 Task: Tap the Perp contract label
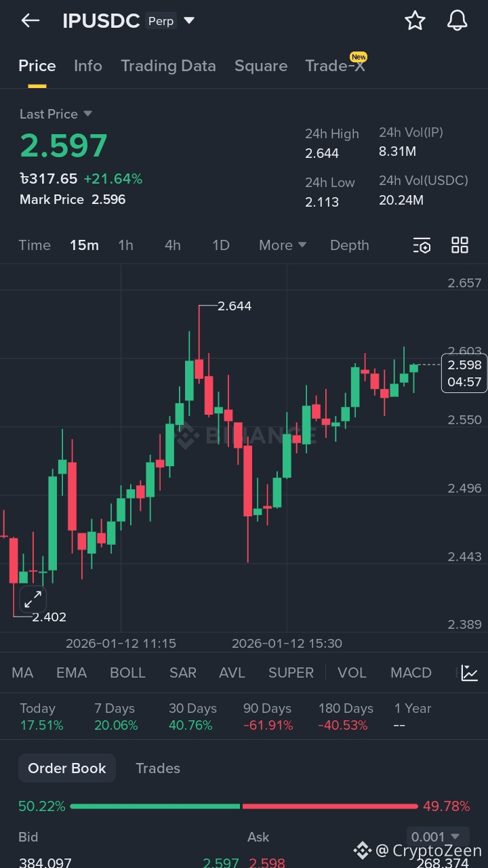click(161, 21)
